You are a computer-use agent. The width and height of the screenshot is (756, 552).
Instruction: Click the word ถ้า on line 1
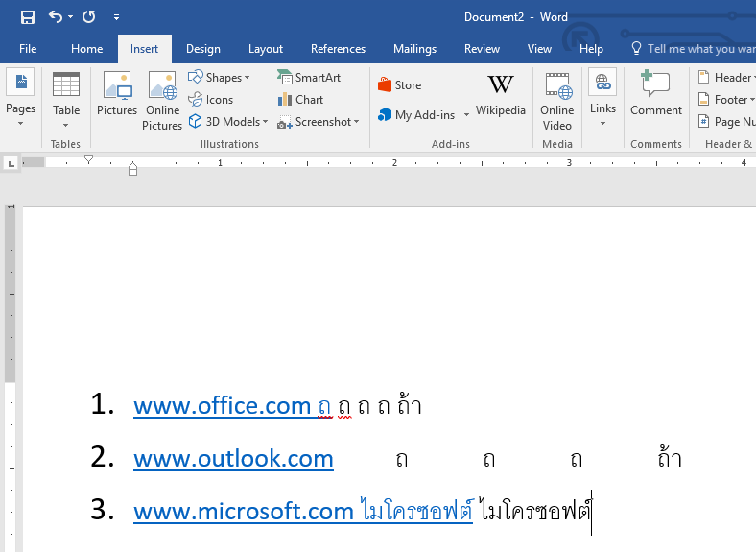point(410,404)
